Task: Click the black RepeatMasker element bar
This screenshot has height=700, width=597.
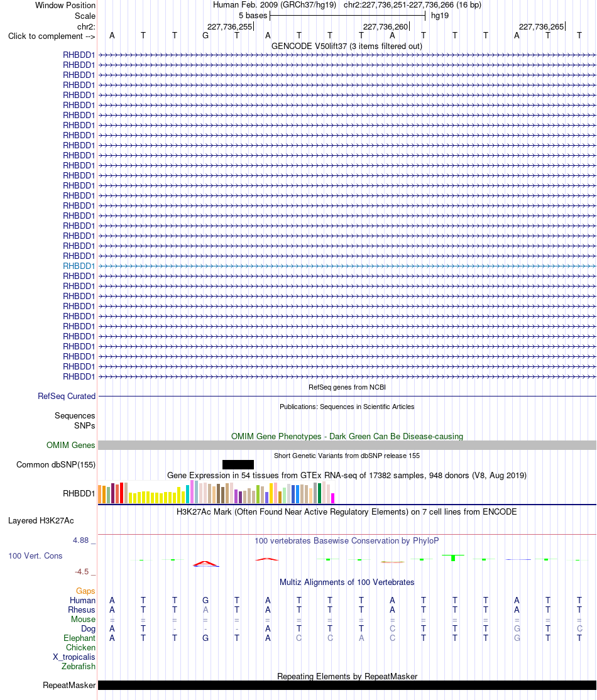Action: (x=347, y=686)
